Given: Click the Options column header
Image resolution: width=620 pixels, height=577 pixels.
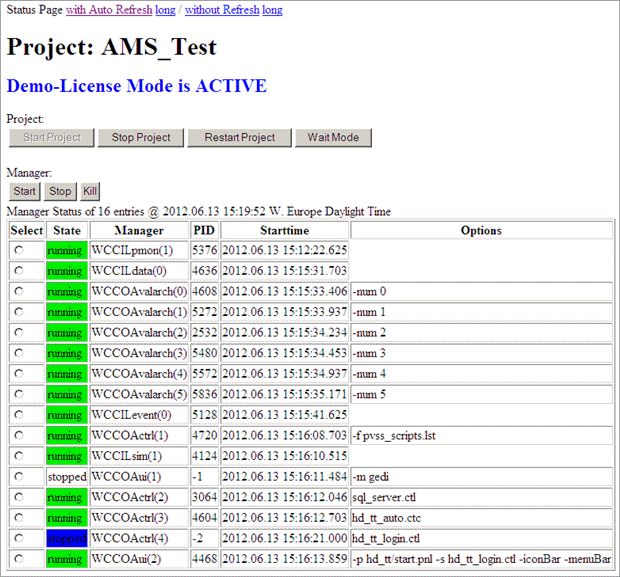Looking at the screenshot, I should [481, 230].
